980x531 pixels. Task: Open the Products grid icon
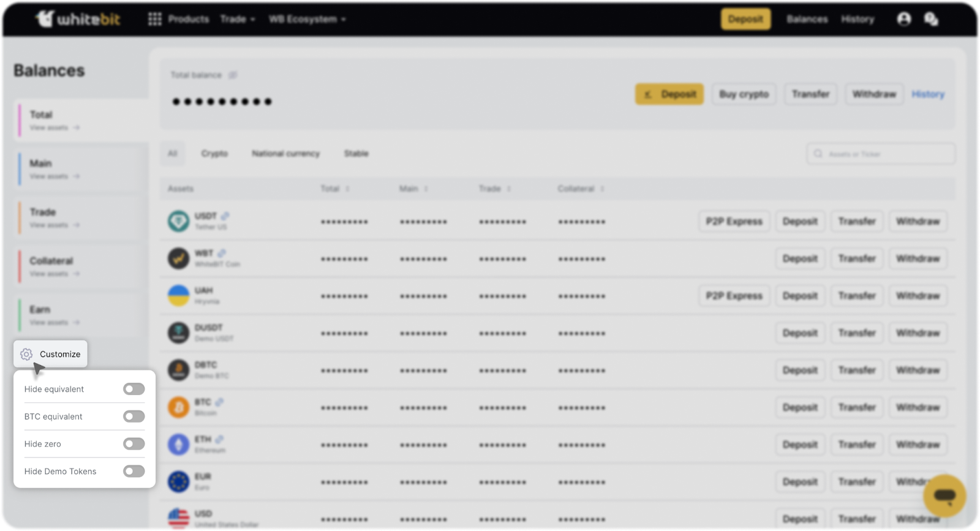tap(154, 19)
